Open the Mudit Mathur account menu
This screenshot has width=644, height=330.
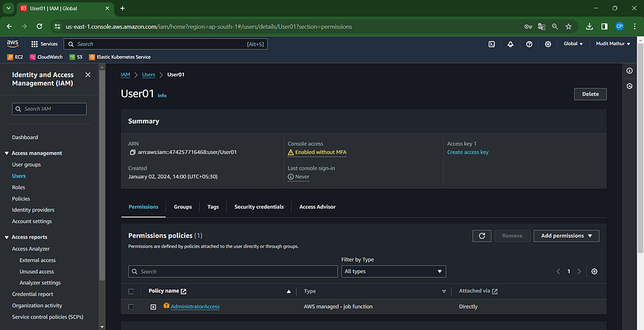pos(613,43)
